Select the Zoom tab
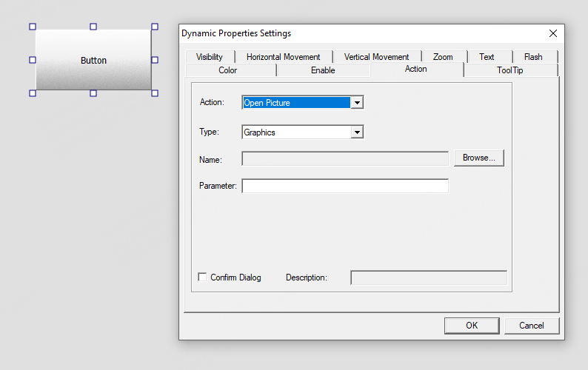 coord(444,56)
